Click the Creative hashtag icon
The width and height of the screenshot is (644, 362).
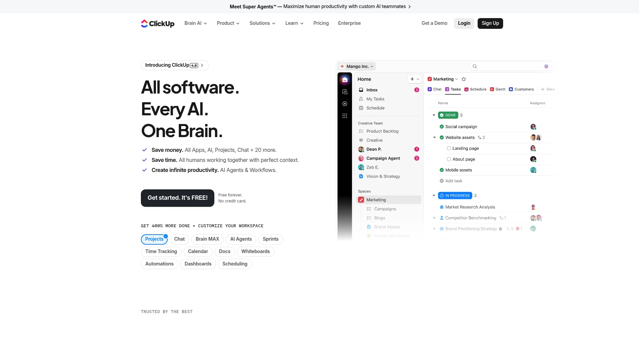pos(361,140)
